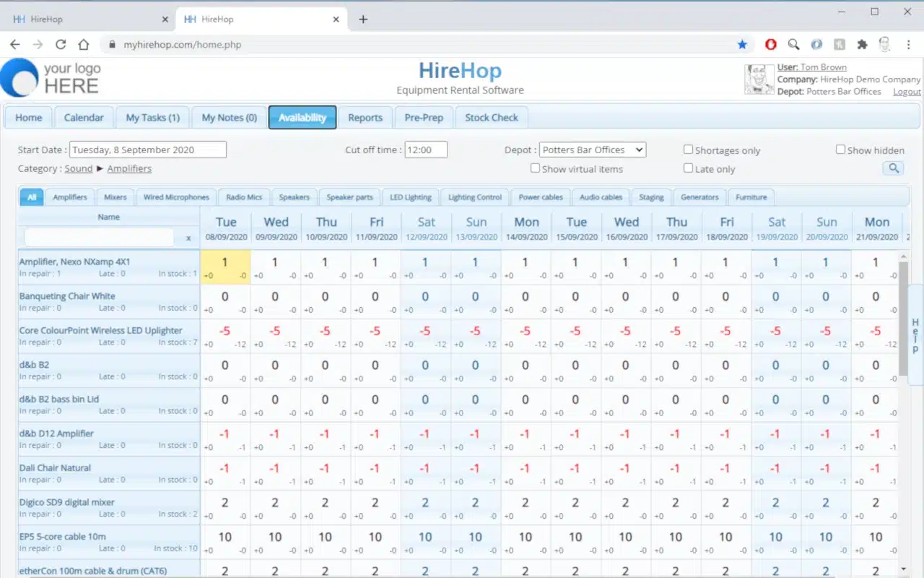This screenshot has width=924, height=578.
Task: Toggle Show hidden checkbox
Action: point(840,150)
